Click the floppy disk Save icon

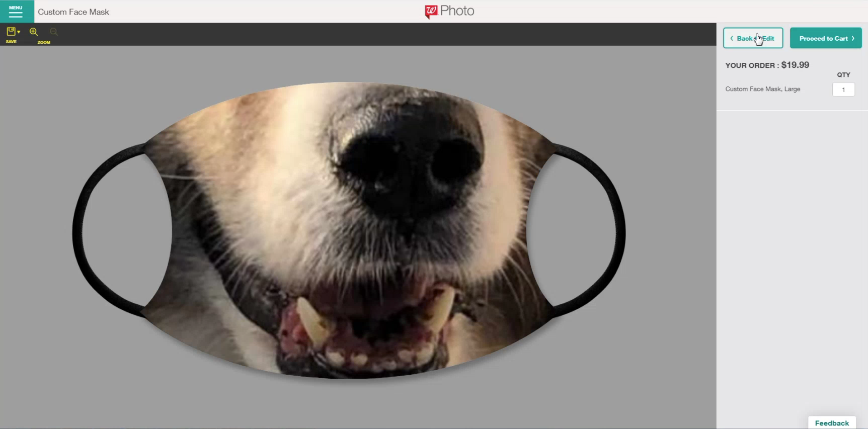click(x=11, y=32)
